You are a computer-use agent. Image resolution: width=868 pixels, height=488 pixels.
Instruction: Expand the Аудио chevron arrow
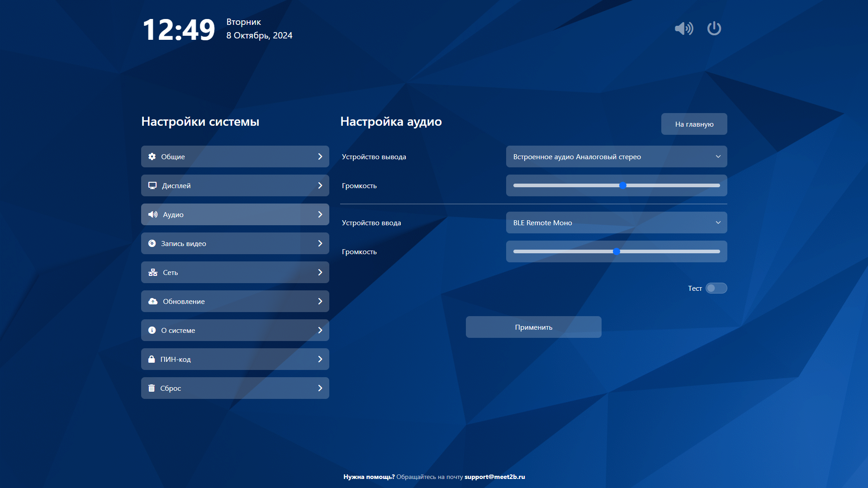click(320, 214)
